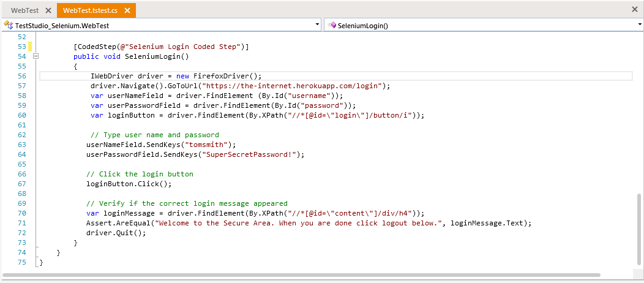
Task: Click the vertical scrollbar thumb
Action: (x=640, y=229)
